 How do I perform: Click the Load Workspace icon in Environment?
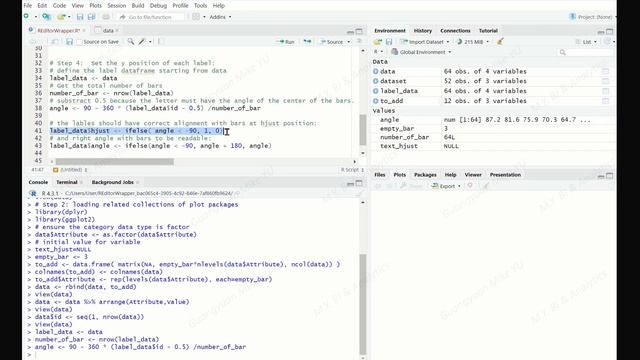[x=378, y=42]
